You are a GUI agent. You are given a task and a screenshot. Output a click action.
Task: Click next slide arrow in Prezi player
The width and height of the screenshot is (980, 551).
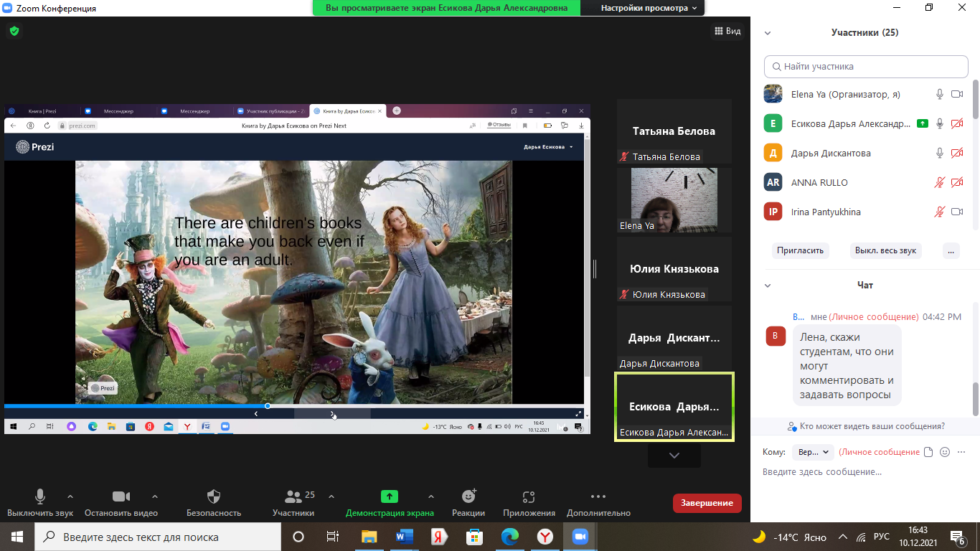click(x=332, y=413)
